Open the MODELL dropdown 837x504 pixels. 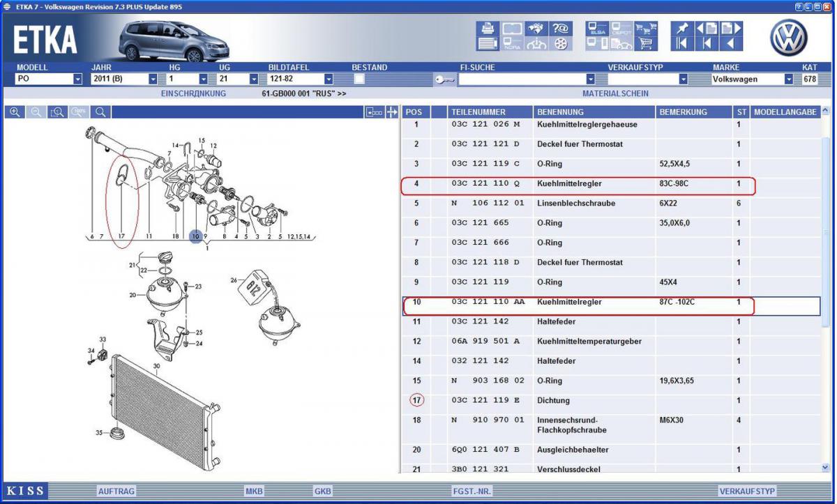[77, 79]
